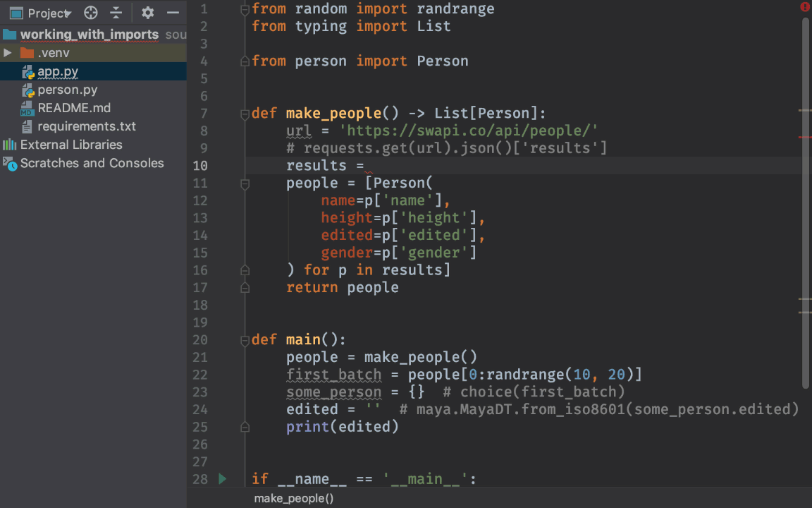812x508 pixels.
Task: Select the working_with_imports root folder
Action: point(89,35)
